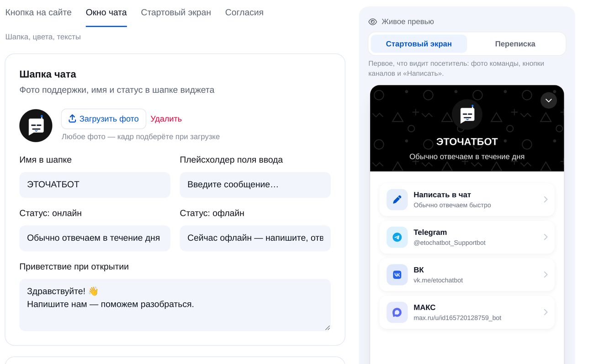Click the hint Любое фото — кадр подберёте при загрузке

141,137
